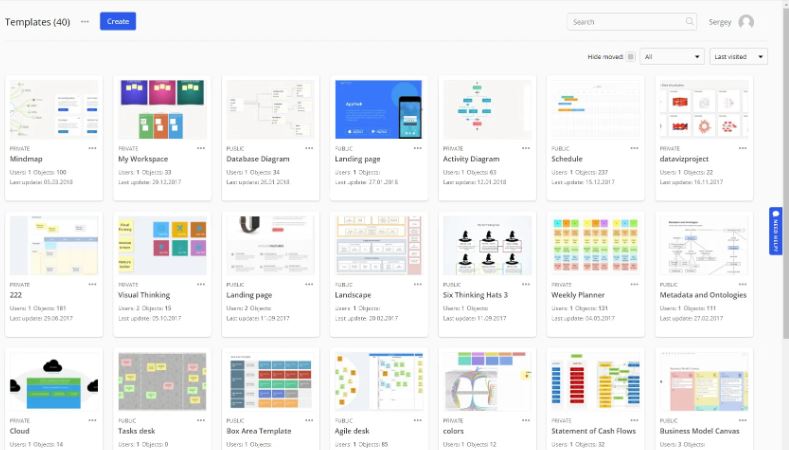
Task: Open the Database Diagram thumbnail
Action: tap(270, 109)
